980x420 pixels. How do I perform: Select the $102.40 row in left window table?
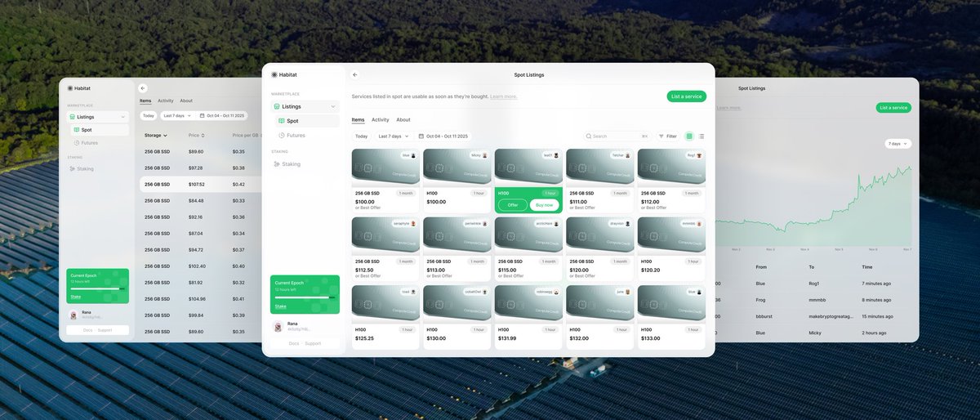(x=202, y=266)
